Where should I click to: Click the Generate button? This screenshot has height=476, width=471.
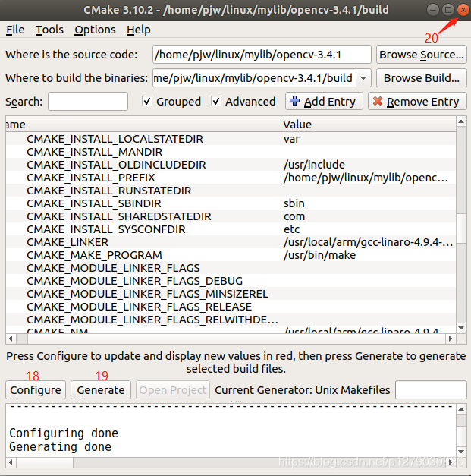(101, 390)
